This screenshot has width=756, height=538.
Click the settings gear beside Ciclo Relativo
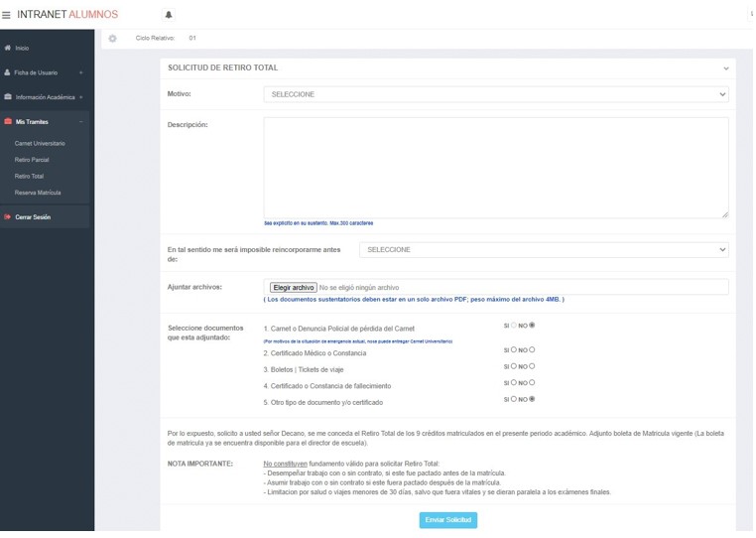(112, 39)
